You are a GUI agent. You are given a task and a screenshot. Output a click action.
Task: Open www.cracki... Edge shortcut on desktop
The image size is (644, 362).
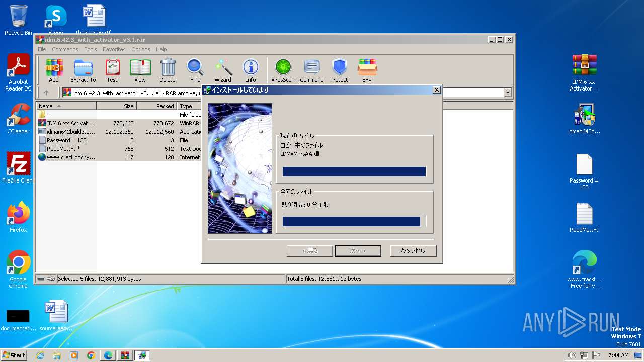click(584, 269)
